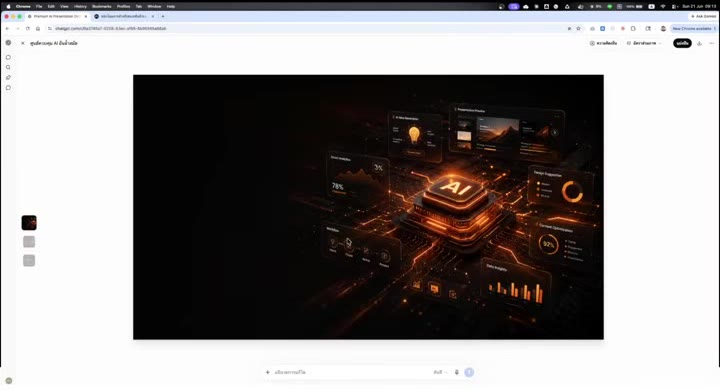Click the plus attach icon in prompt bar
Image resolution: width=720 pixels, height=390 pixels.
(268, 372)
